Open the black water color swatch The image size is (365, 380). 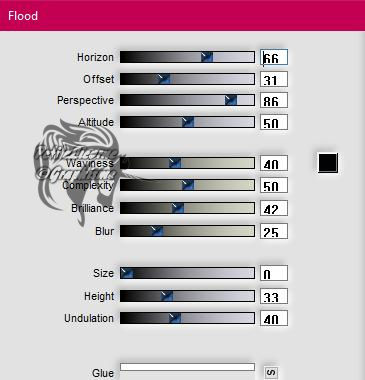(x=328, y=163)
